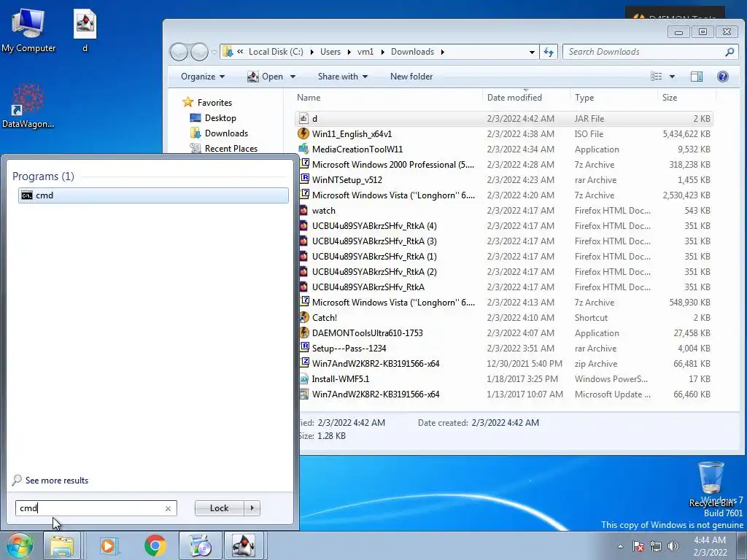
Task: Click the Windows Start orb
Action: (18, 545)
